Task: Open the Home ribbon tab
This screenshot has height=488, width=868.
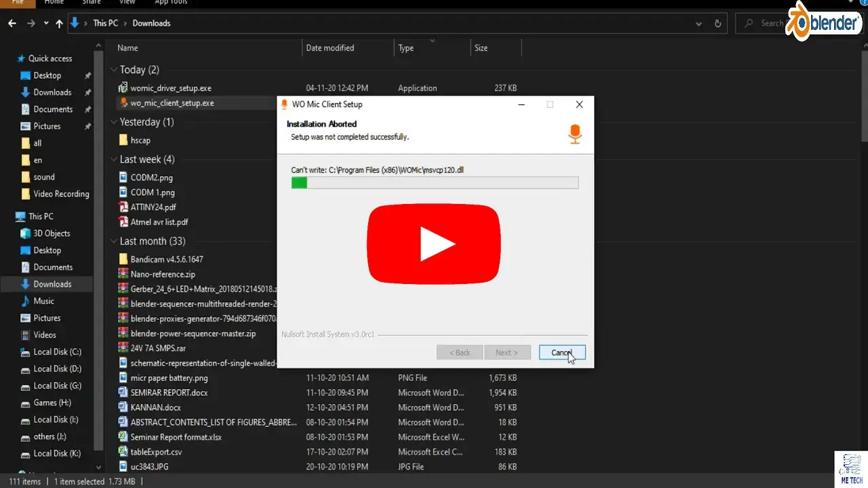Action: 54,3
